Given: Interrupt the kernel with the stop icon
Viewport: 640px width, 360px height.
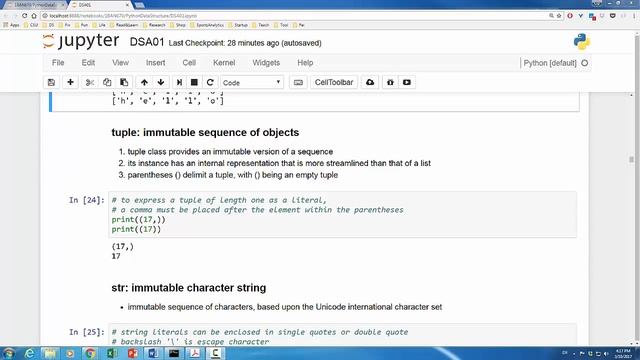Looking at the screenshot, I should coord(194,82).
